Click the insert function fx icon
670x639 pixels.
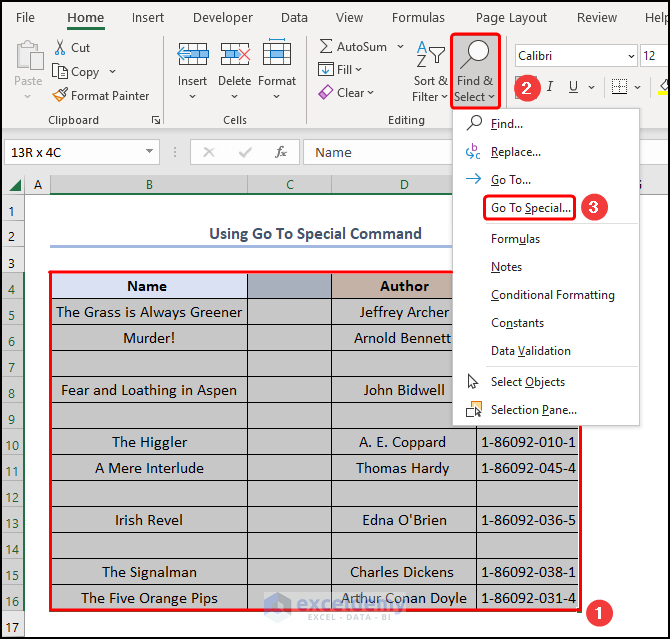click(x=280, y=152)
